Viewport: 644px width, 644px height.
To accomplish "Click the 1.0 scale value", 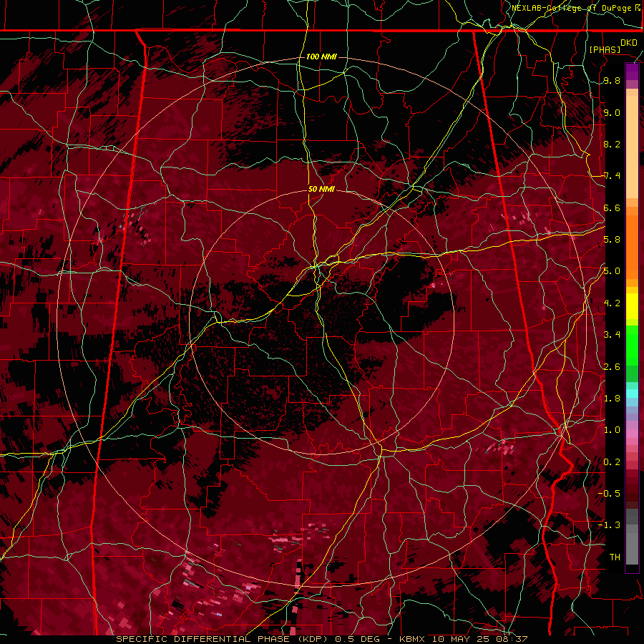I will tap(612, 430).
